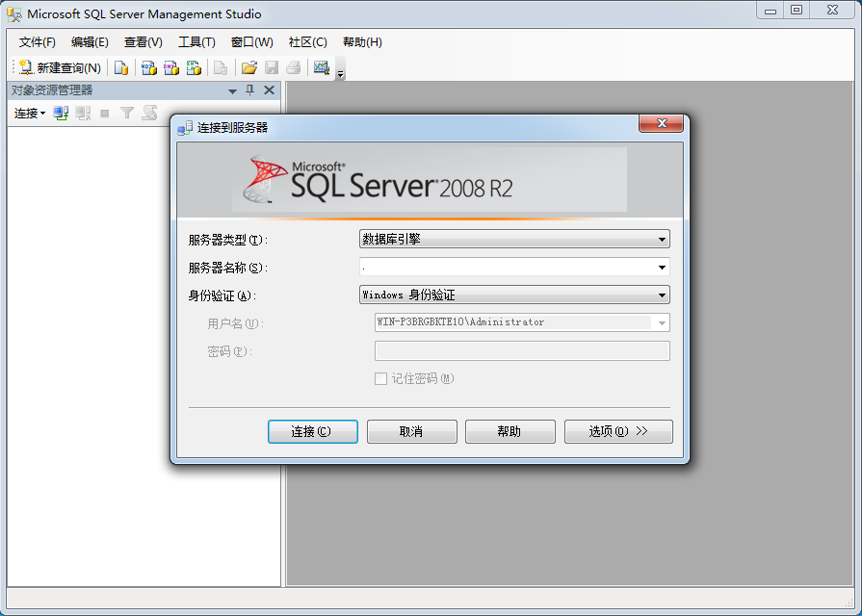Click the 新建查询 (New Query) toolbar button

60,67
